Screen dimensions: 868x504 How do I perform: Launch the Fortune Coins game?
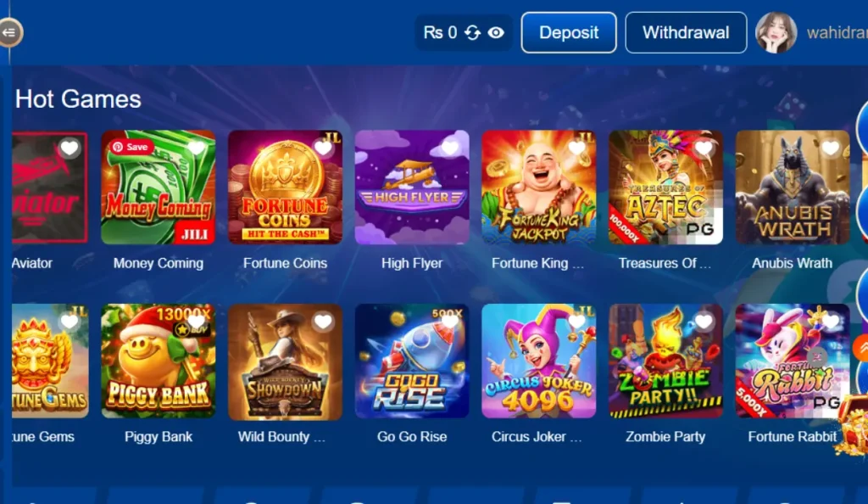285,188
